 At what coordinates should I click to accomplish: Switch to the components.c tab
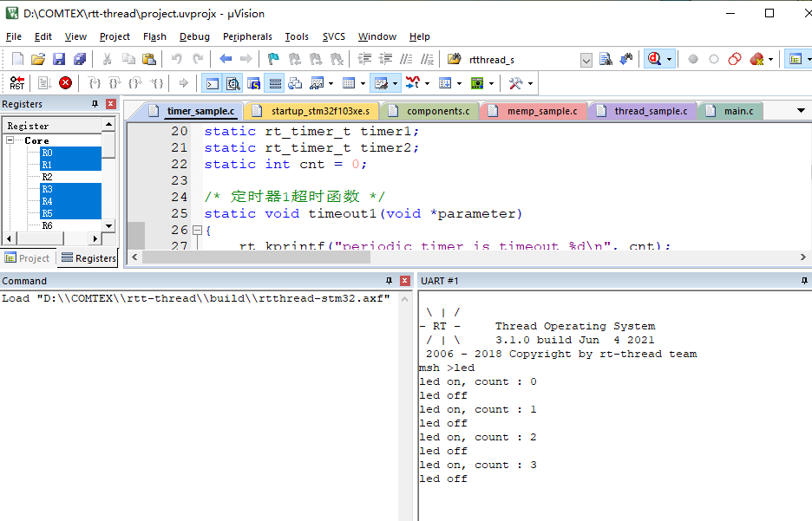coord(430,111)
